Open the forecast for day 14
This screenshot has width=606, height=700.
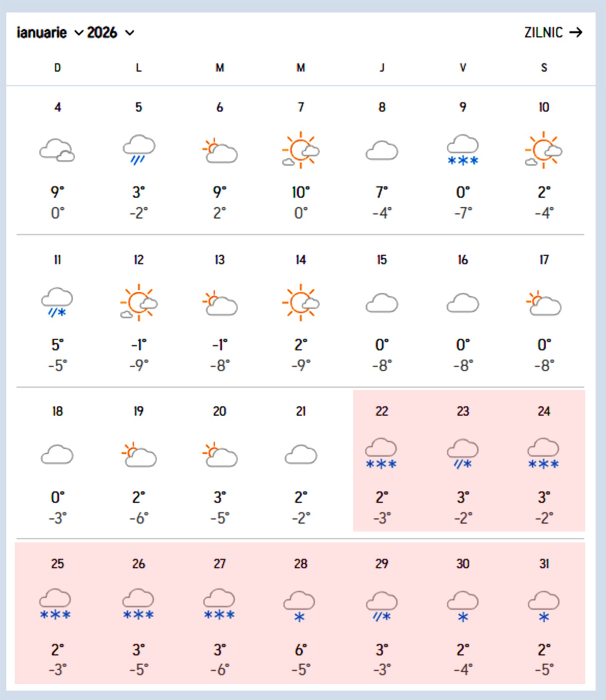(301, 260)
